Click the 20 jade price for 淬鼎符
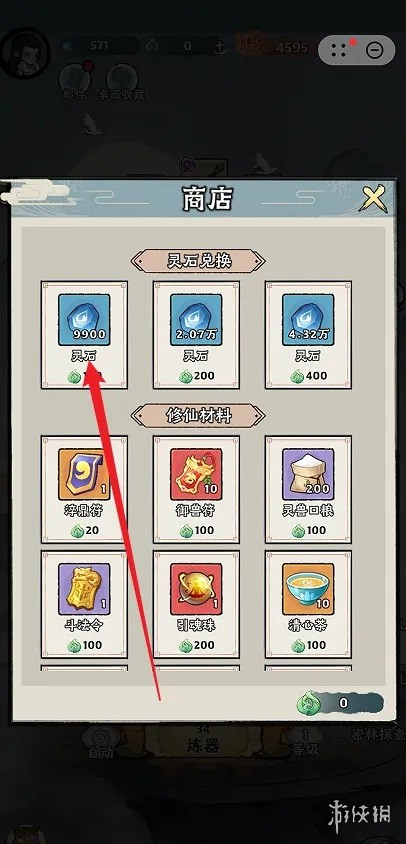 pyautogui.click(x=85, y=530)
